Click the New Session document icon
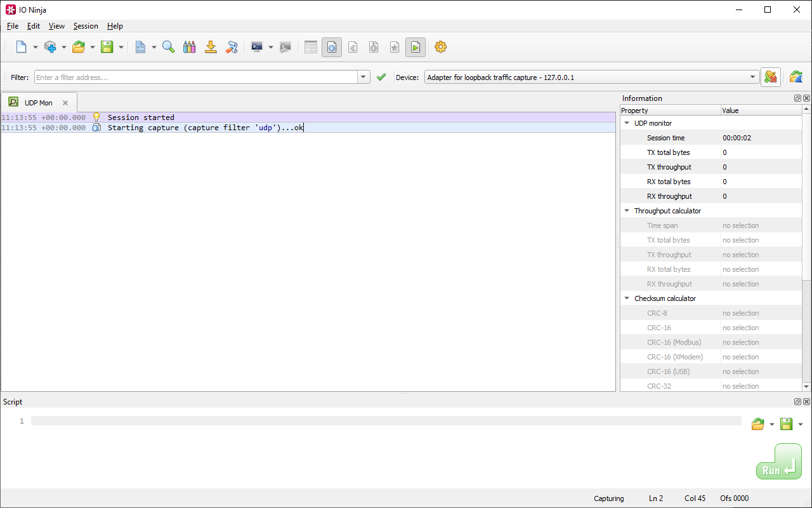The height and width of the screenshot is (508, 812). coord(22,47)
